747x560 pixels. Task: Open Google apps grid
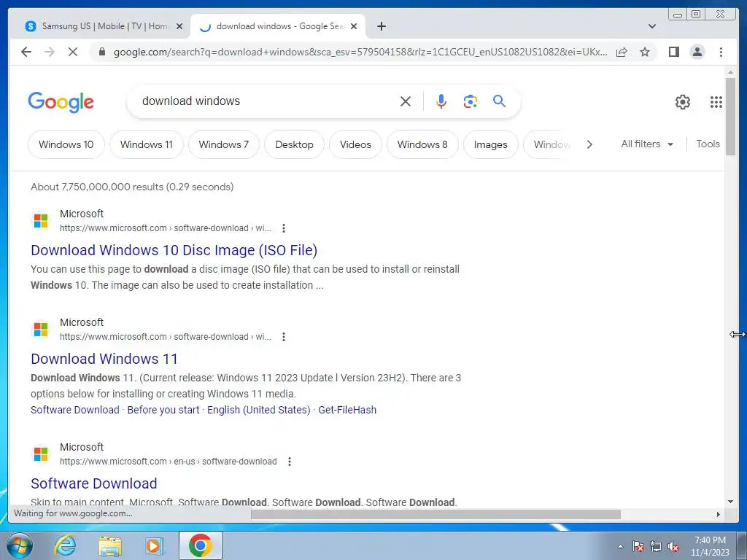pos(716,102)
